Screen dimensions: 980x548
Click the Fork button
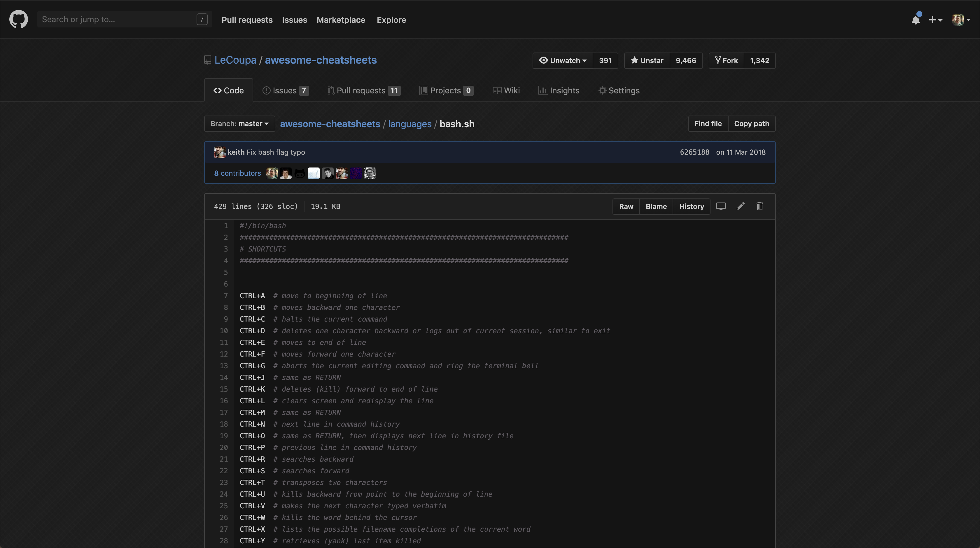point(726,60)
